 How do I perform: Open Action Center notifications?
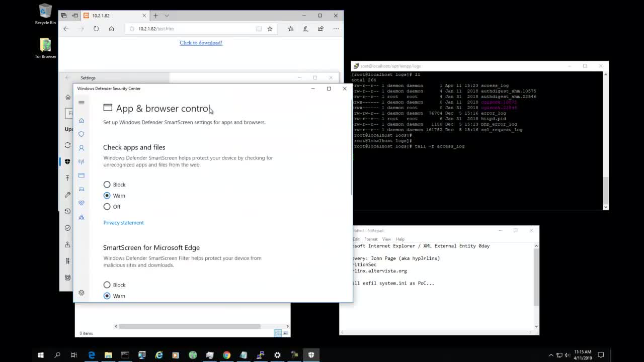pos(601,355)
